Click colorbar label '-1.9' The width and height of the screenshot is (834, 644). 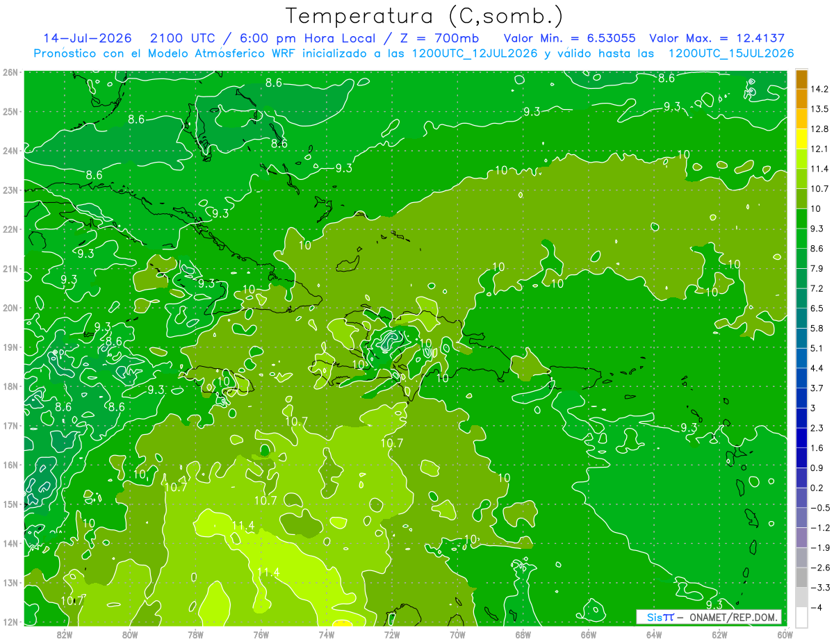point(820,547)
